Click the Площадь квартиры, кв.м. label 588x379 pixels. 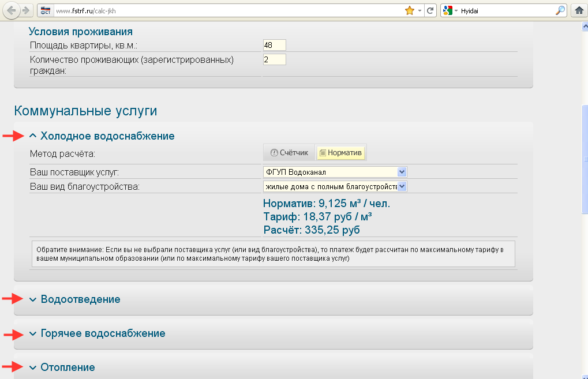click(84, 46)
